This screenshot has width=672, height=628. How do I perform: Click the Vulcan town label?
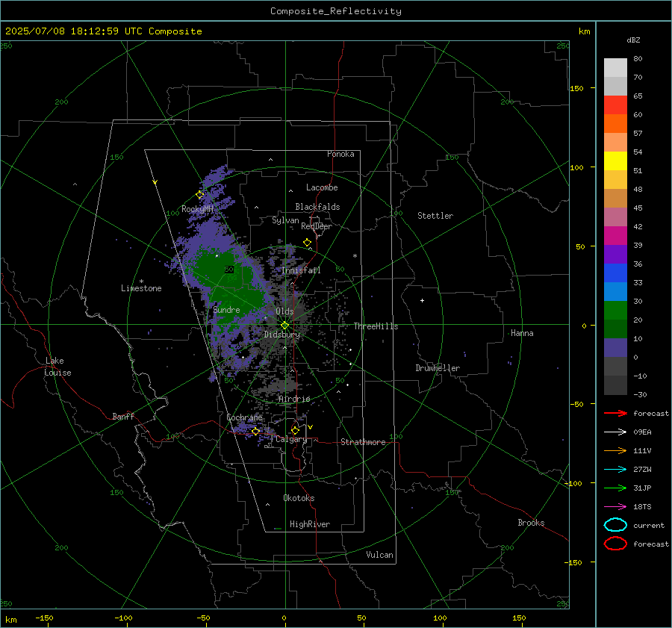pyautogui.click(x=379, y=555)
